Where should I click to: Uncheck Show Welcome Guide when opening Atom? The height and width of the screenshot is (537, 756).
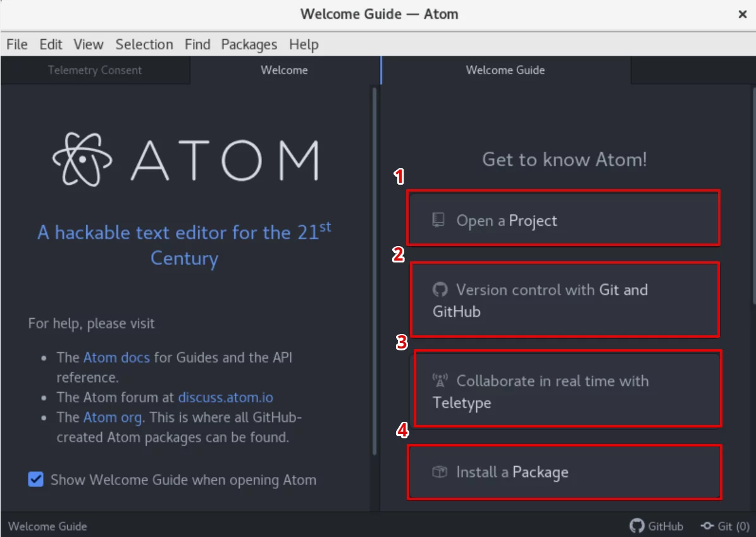[x=35, y=479]
